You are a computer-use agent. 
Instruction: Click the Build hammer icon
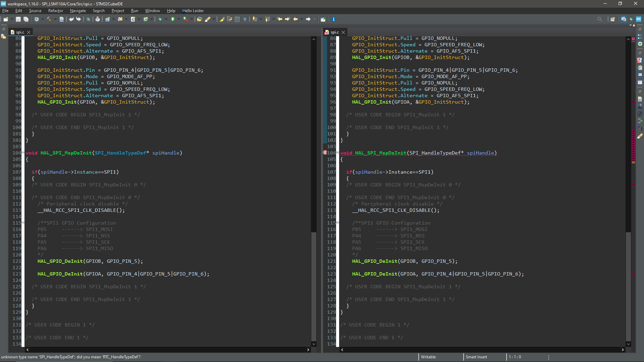coord(49,19)
